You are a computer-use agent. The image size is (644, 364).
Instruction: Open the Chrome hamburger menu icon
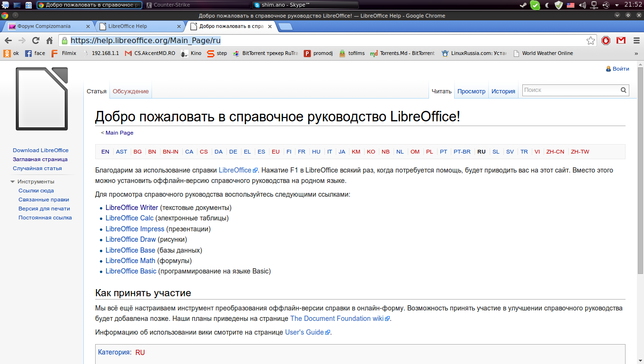(x=635, y=41)
